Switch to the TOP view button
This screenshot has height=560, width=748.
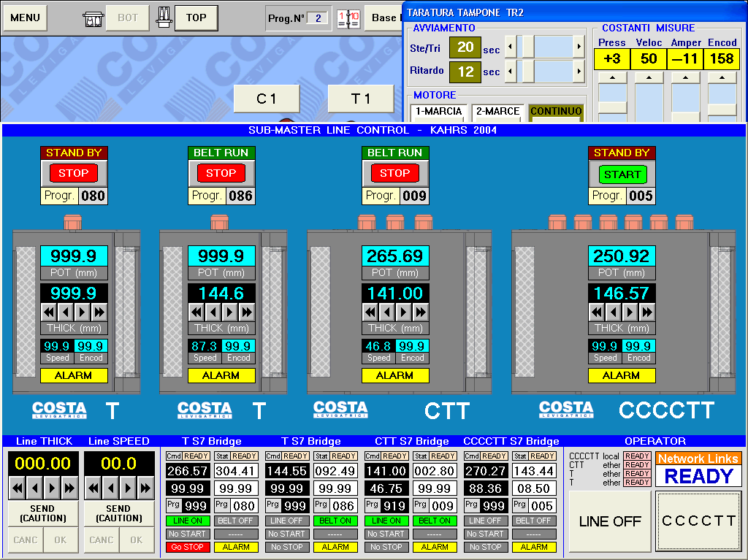coord(196,18)
